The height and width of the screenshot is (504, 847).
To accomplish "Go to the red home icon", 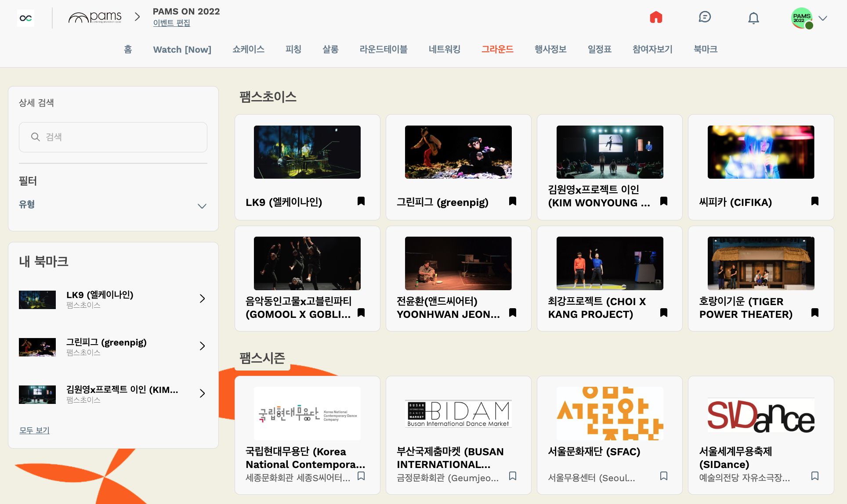I will coord(656,18).
